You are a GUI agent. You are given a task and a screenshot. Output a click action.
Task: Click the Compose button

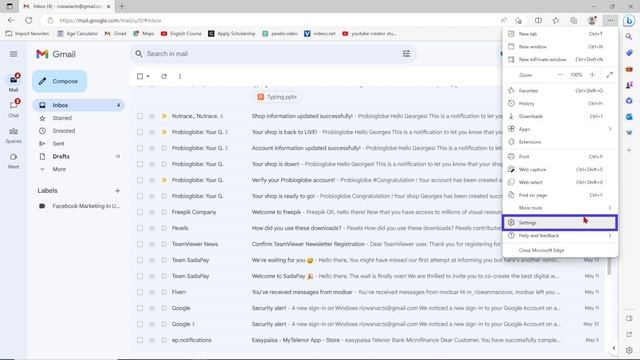[x=60, y=81]
